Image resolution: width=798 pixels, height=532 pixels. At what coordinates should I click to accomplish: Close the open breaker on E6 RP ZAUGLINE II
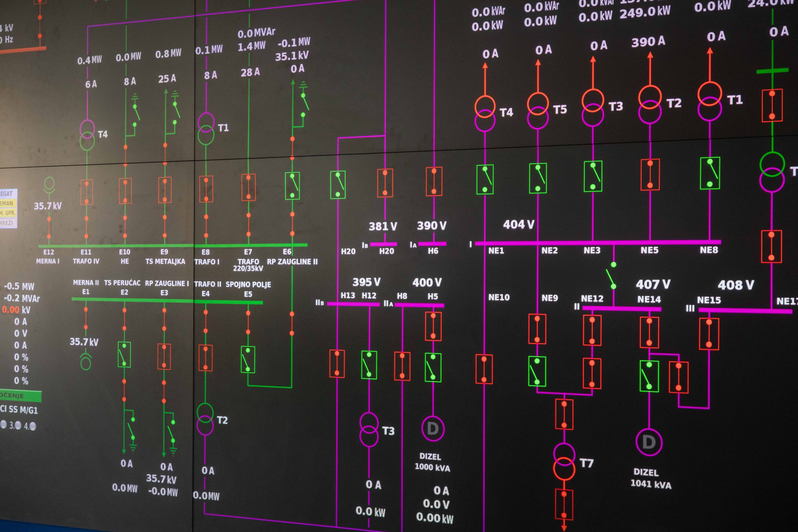pos(292,186)
